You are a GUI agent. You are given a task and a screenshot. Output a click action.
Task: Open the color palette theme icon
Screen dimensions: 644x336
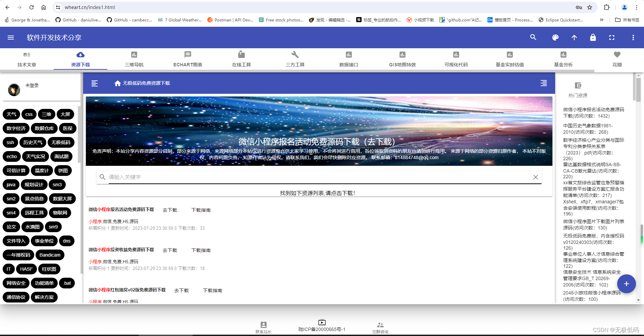[555, 38]
